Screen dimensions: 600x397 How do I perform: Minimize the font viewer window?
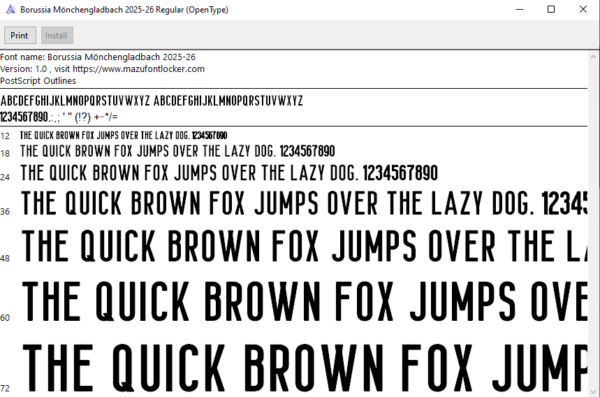click(519, 9)
